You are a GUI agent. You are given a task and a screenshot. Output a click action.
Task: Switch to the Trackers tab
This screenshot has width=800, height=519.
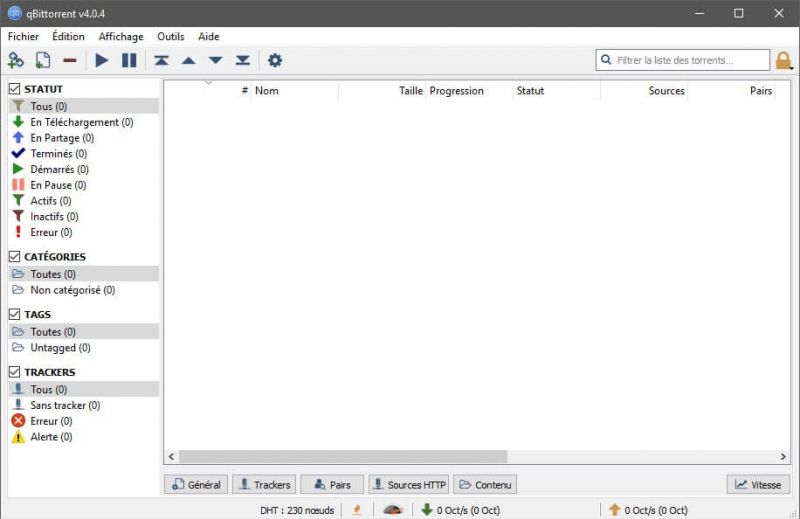(x=264, y=484)
